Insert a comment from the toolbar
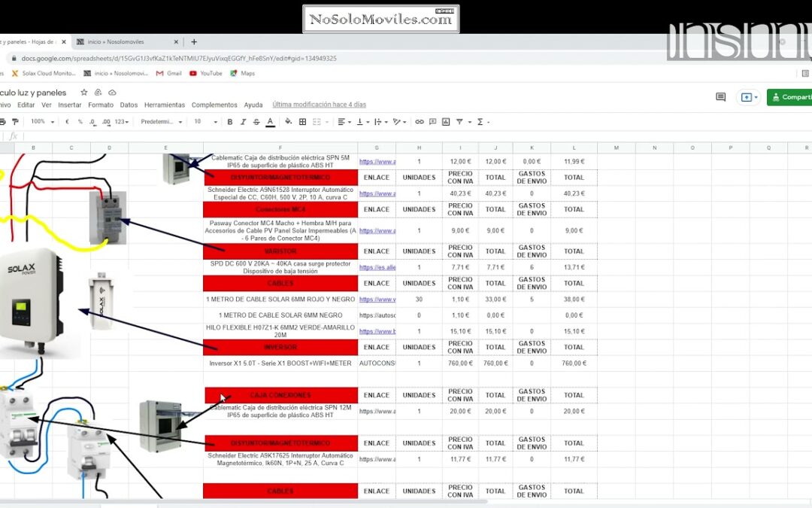This screenshot has height=508, width=812. [x=432, y=122]
